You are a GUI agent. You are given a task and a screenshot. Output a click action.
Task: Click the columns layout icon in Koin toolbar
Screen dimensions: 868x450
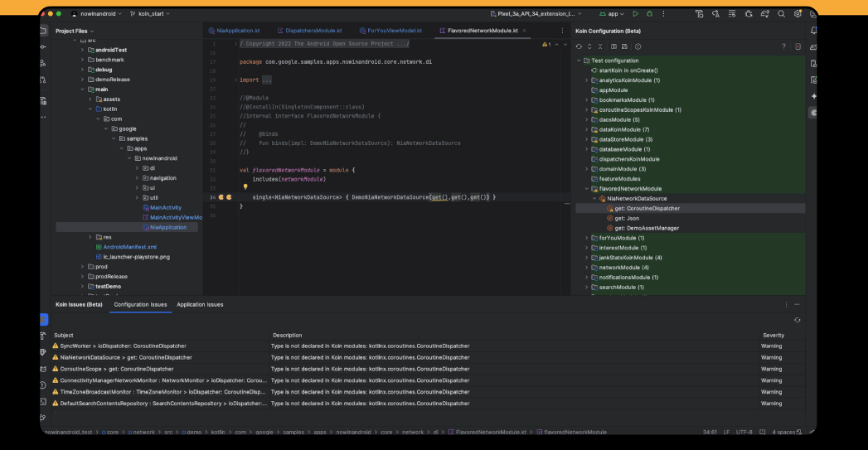[613, 46]
